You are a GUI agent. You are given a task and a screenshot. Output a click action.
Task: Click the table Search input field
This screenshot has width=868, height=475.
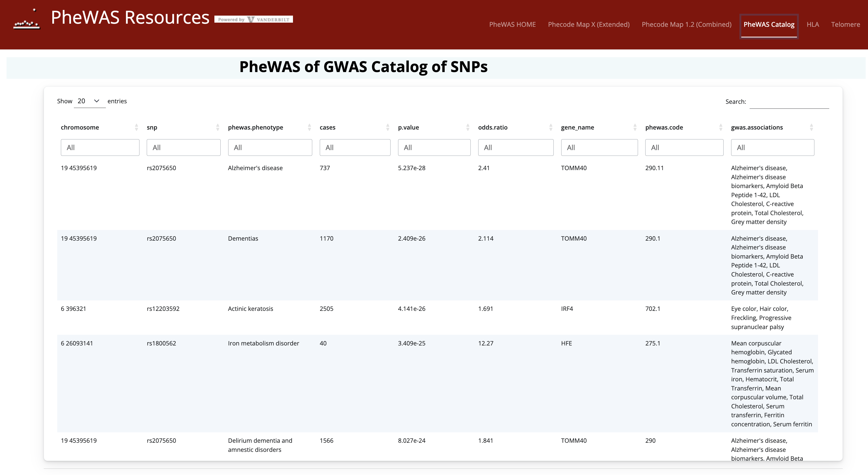pyautogui.click(x=789, y=102)
